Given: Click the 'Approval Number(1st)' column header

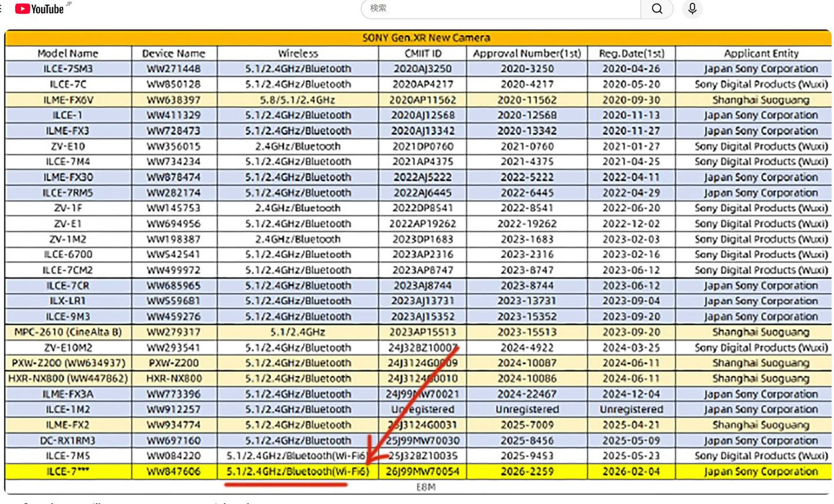Looking at the screenshot, I should [527, 53].
